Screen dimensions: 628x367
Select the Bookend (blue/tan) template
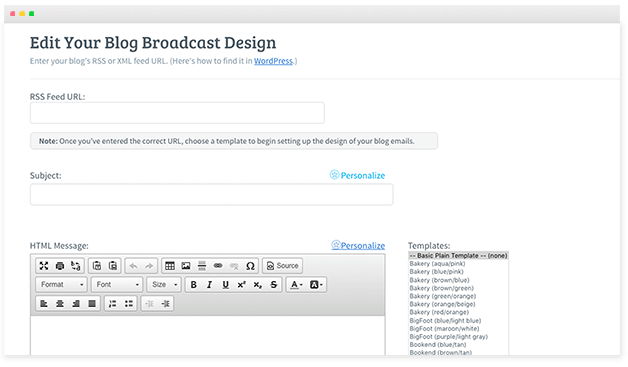coord(458,345)
